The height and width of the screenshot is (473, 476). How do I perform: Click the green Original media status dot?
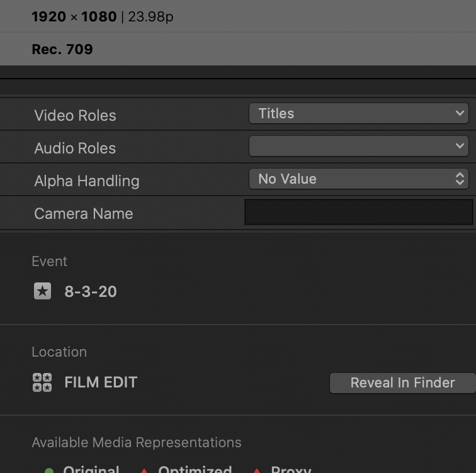[x=49, y=470]
